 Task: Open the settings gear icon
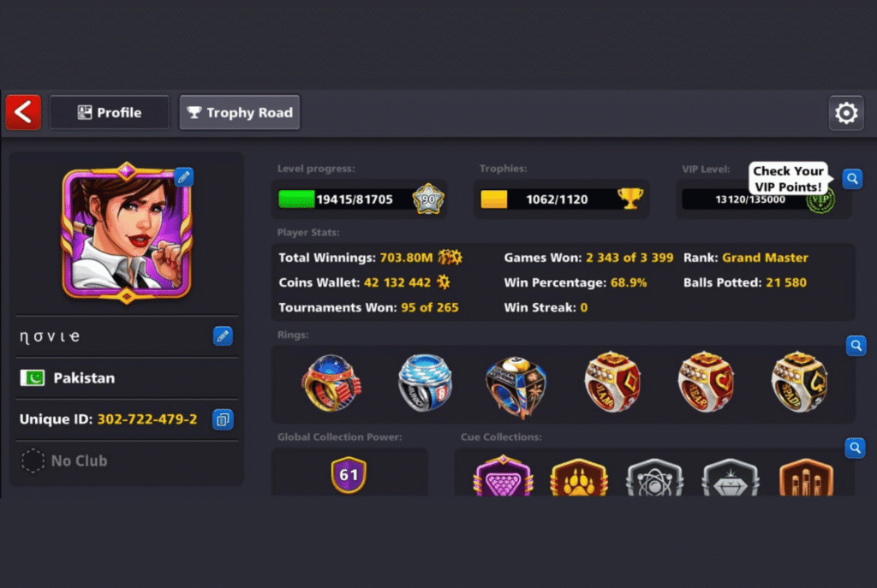845,113
